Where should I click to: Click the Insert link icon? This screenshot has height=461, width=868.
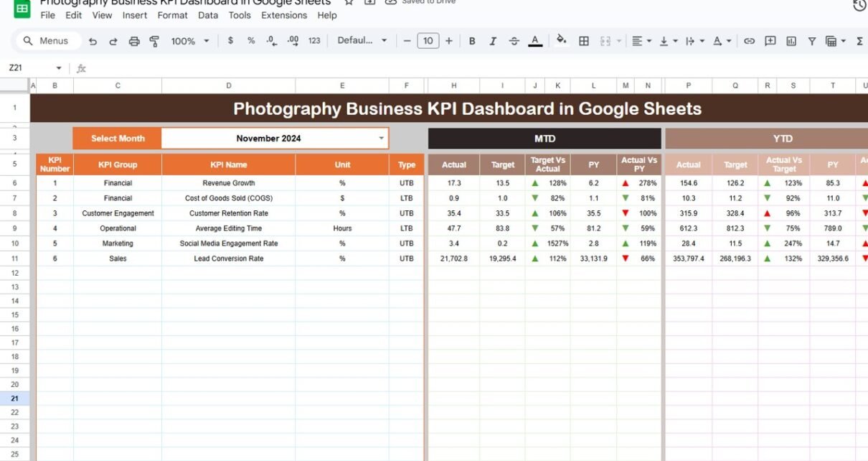tap(749, 41)
